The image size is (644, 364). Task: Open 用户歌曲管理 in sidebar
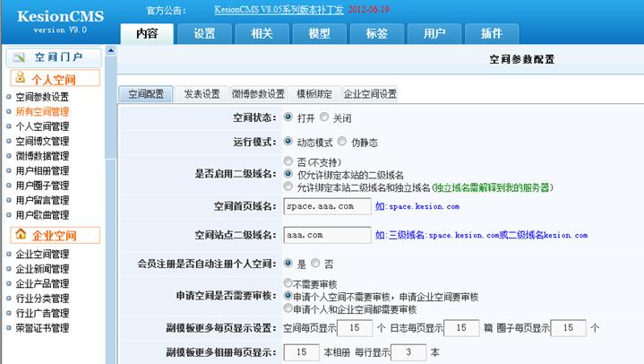tap(42, 215)
